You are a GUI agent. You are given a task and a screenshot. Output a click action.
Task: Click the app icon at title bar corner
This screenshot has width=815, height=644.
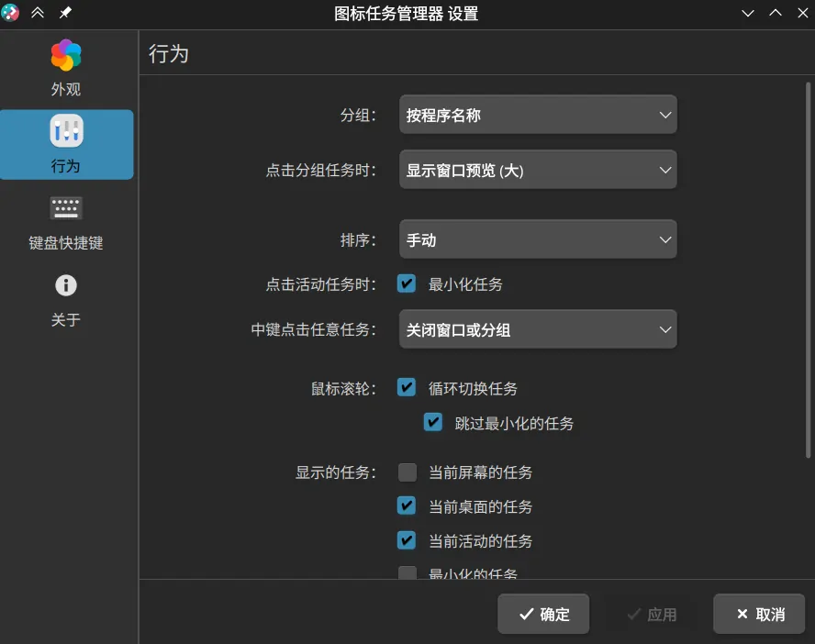11,14
